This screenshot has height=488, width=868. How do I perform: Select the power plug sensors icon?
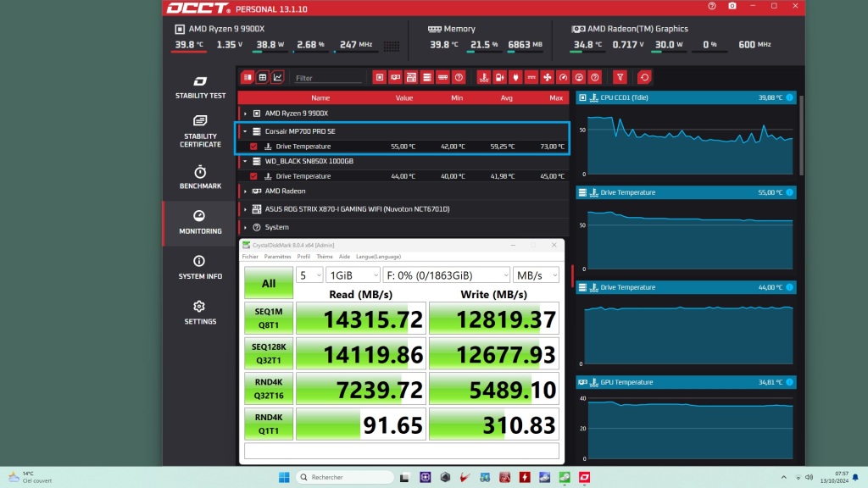(515, 76)
